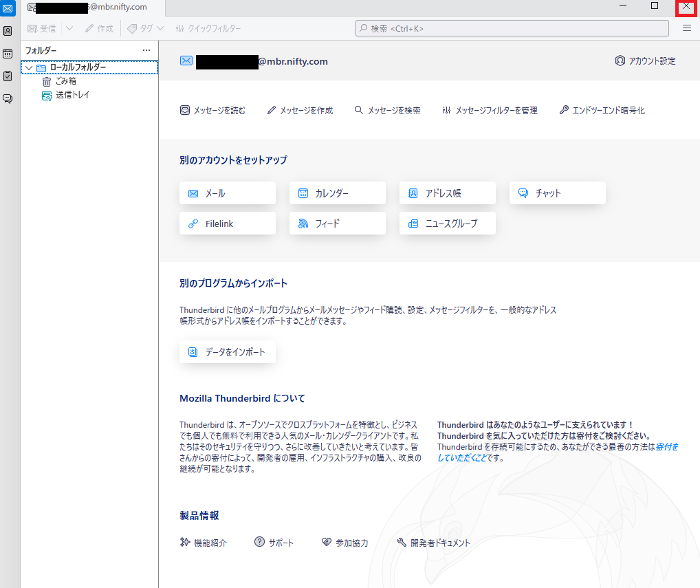Click the アカウント設定 account settings button
Image resolution: width=700 pixels, height=588 pixels.
645,61
